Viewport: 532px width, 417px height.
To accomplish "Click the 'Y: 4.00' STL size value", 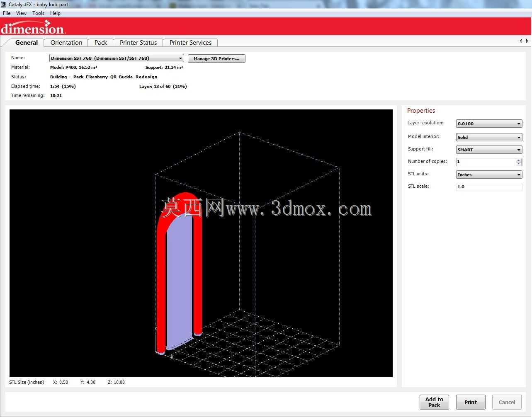I will [88, 382].
